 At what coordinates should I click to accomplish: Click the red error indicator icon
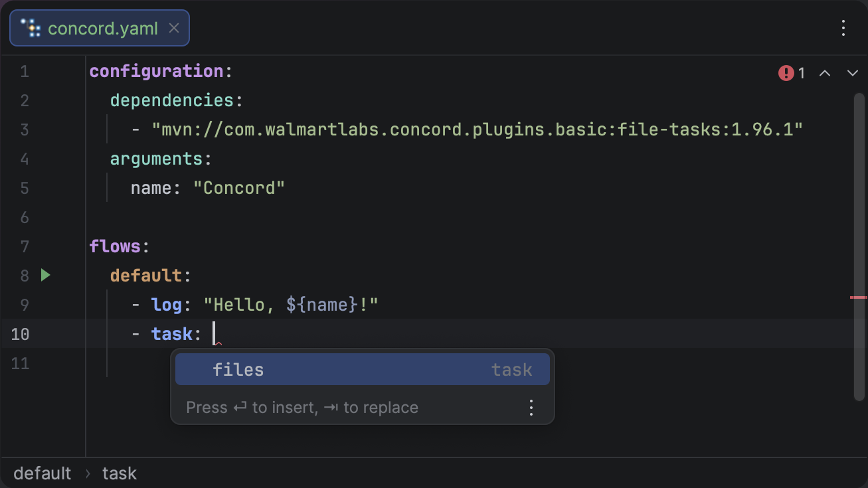coord(786,73)
